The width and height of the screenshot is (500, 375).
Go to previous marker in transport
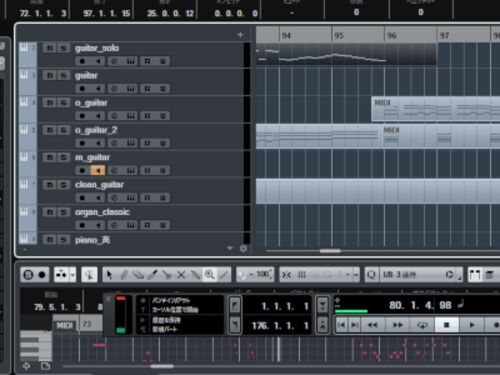(342, 325)
